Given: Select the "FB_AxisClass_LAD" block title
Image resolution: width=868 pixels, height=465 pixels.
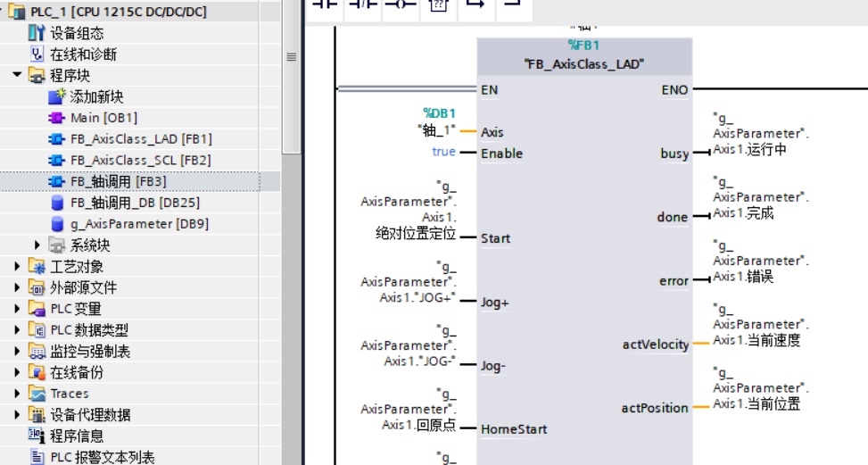Looking at the screenshot, I should [x=584, y=64].
